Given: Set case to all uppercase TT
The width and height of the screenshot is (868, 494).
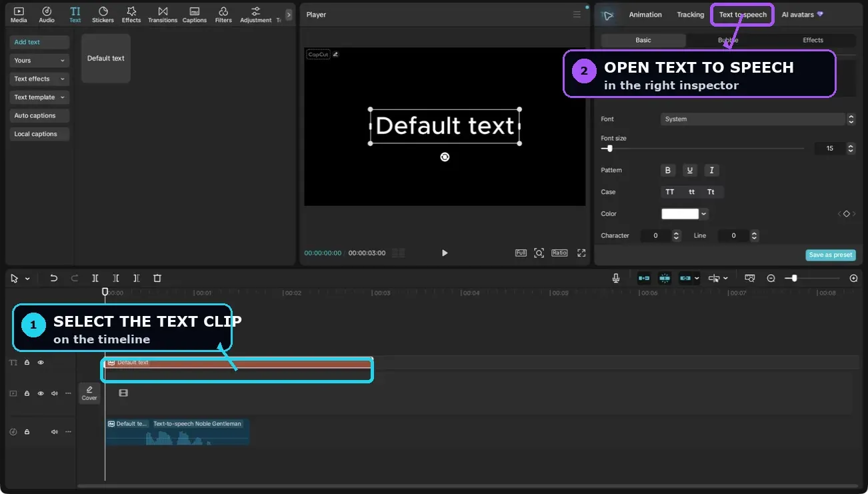Looking at the screenshot, I should (670, 192).
